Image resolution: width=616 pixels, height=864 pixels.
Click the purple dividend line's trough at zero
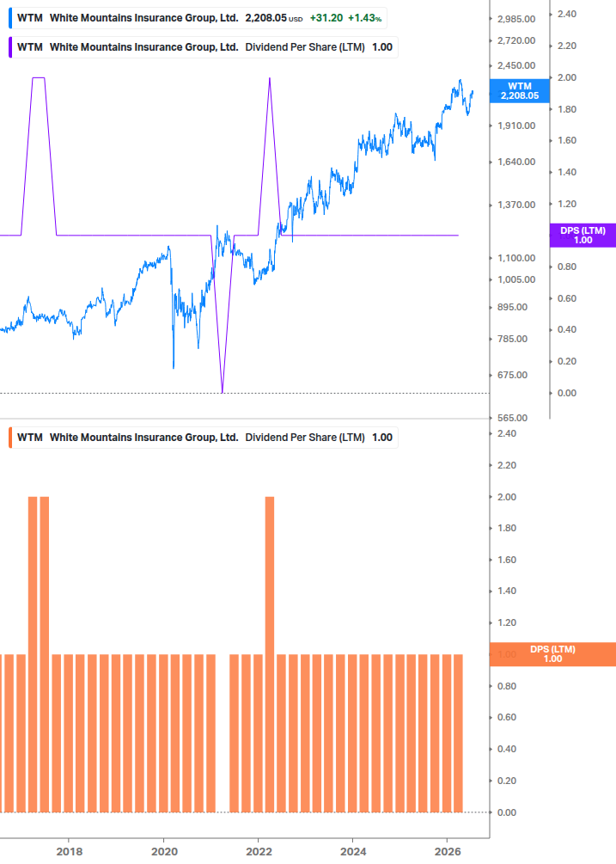coord(222,392)
